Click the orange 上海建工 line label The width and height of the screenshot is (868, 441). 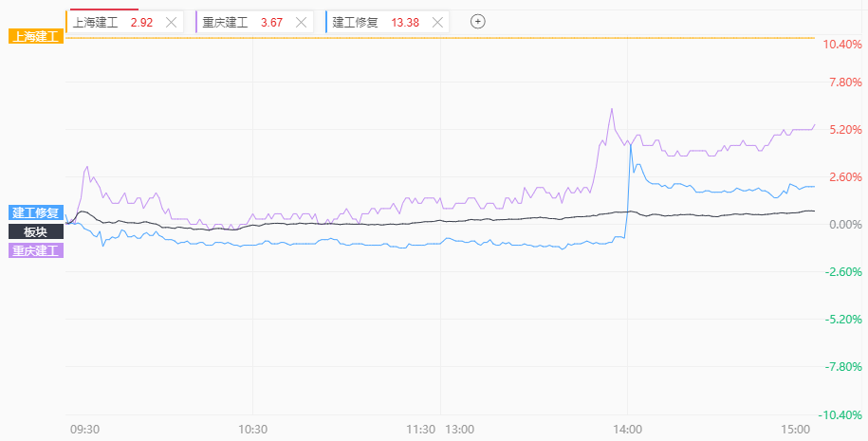(x=36, y=38)
